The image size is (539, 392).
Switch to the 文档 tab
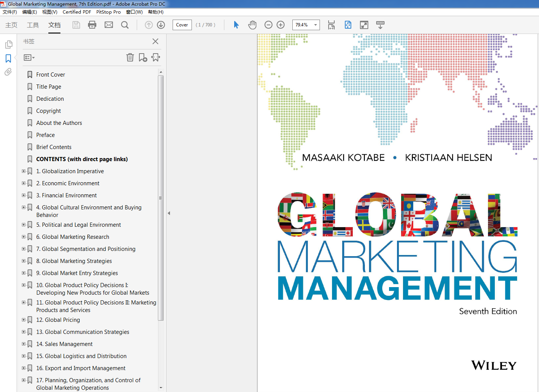54,25
